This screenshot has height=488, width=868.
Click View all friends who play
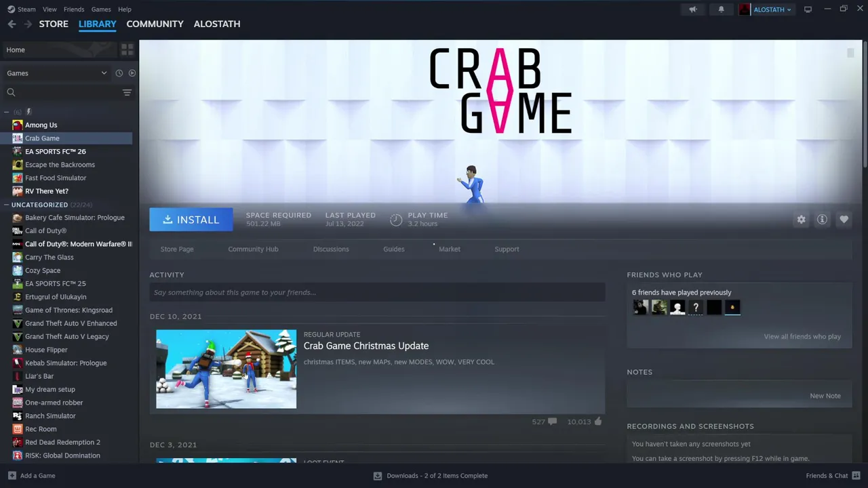tap(802, 337)
